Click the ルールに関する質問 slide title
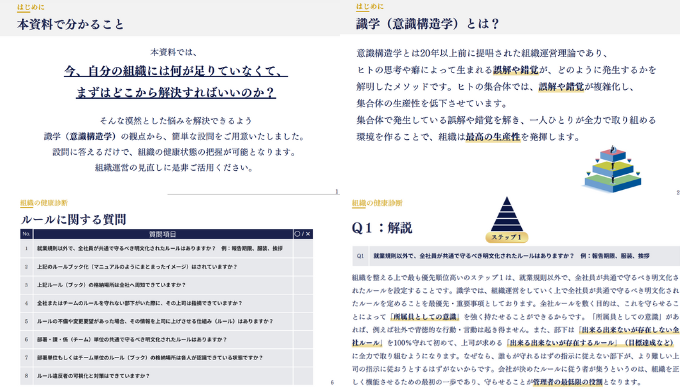This screenshot has height=390, width=680. pos(73,220)
